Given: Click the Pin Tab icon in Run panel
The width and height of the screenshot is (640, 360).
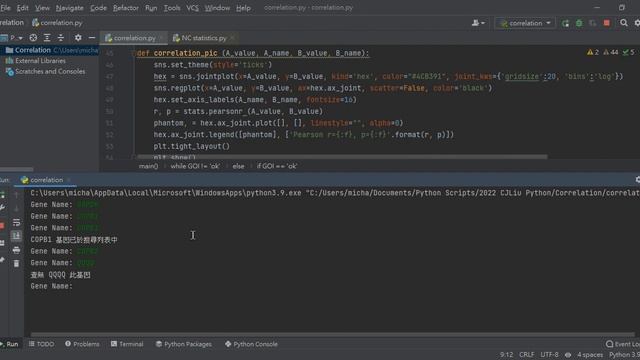Looking at the screenshot, I should click(2, 260).
